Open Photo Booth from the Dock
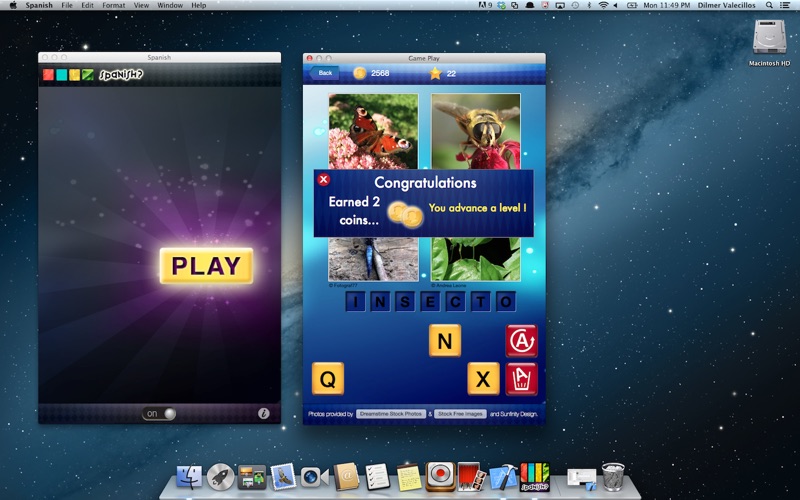 point(471,477)
